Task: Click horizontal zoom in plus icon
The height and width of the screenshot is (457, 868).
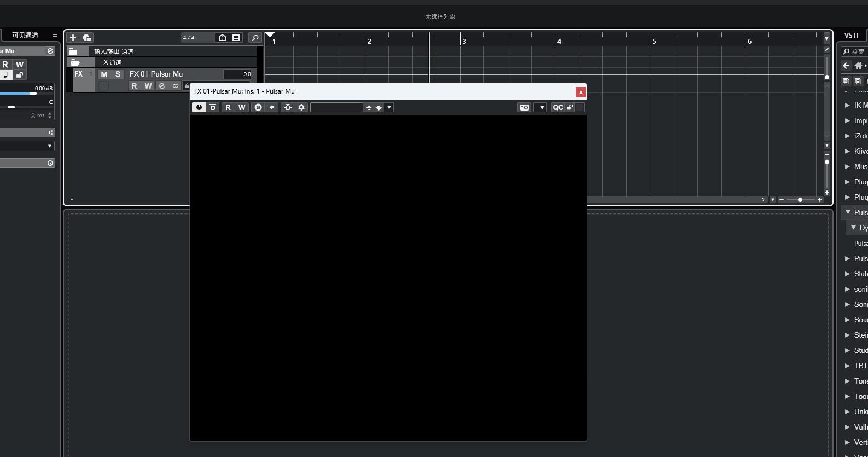Action: [820, 200]
